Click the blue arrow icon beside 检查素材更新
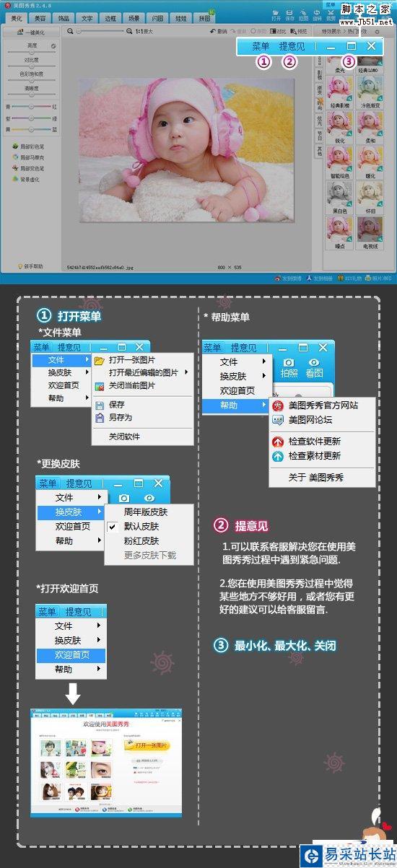This screenshot has width=397, height=868. pos(278,456)
